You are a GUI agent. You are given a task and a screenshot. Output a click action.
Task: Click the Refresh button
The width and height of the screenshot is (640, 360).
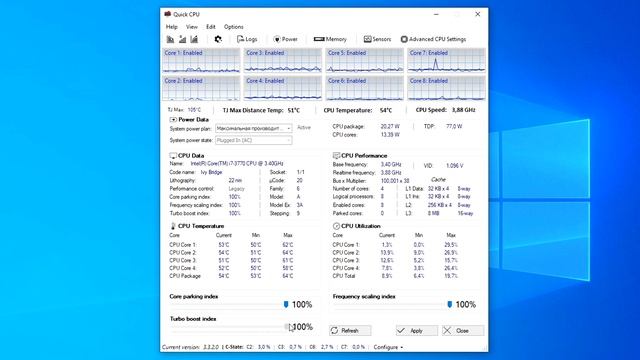point(350,330)
